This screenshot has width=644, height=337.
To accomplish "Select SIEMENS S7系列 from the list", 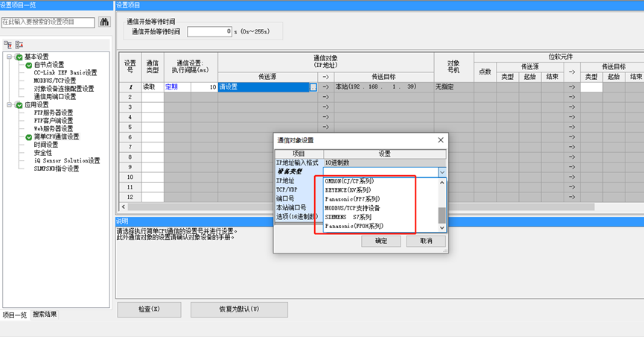I will [x=354, y=216].
